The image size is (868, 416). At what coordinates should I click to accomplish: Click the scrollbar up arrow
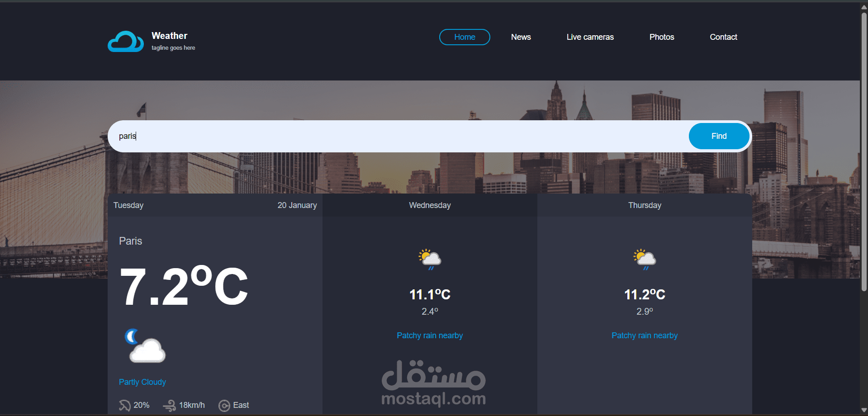tap(863, 6)
